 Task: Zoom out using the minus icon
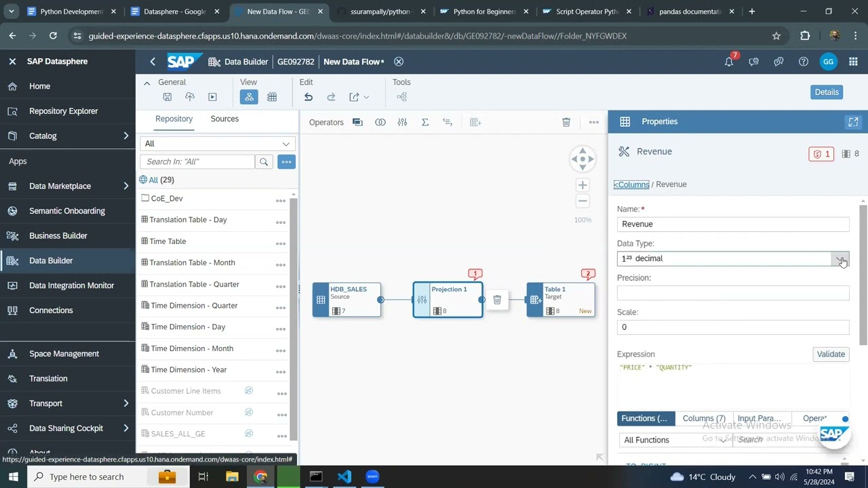[583, 201]
